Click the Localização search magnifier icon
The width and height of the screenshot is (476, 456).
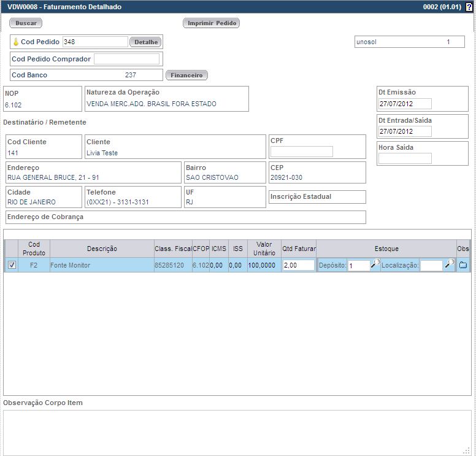click(x=450, y=264)
